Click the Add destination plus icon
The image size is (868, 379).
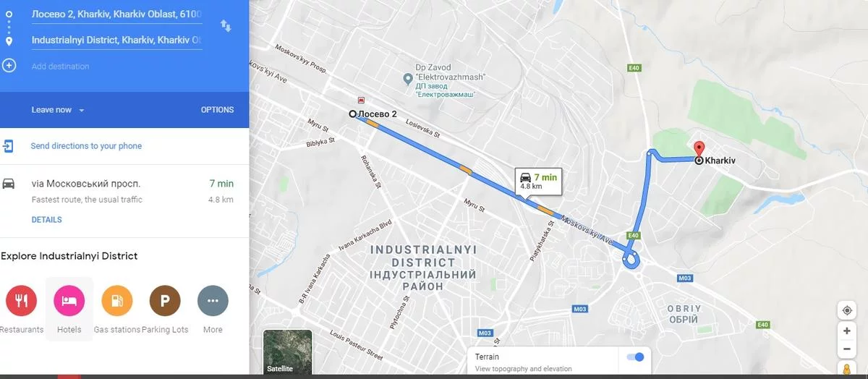click(9, 66)
